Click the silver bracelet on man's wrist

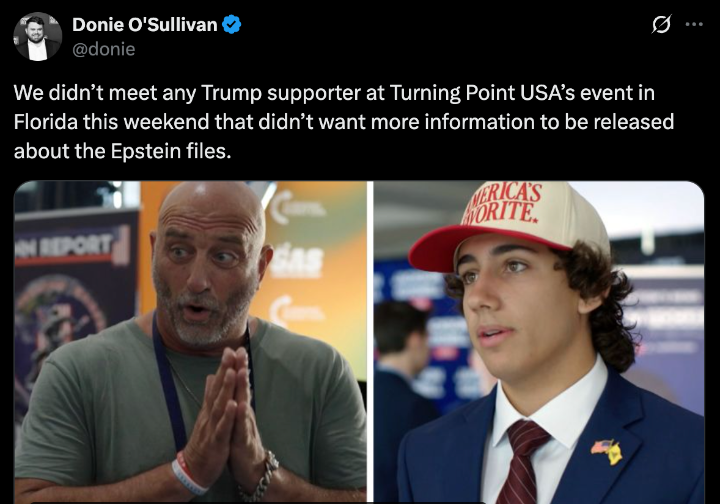tap(263, 477)
